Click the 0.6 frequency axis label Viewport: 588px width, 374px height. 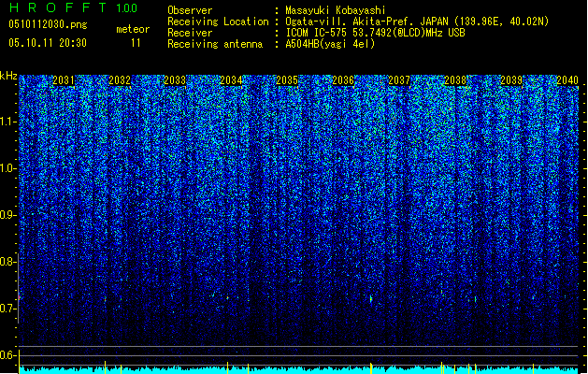tap(7, 355)
